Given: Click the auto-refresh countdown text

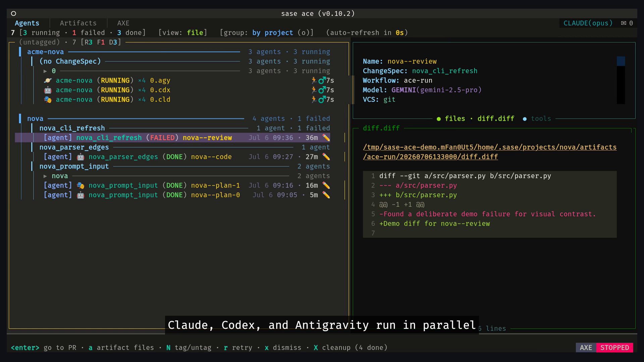Looking at the screenshot, I should tap(367, 33).
